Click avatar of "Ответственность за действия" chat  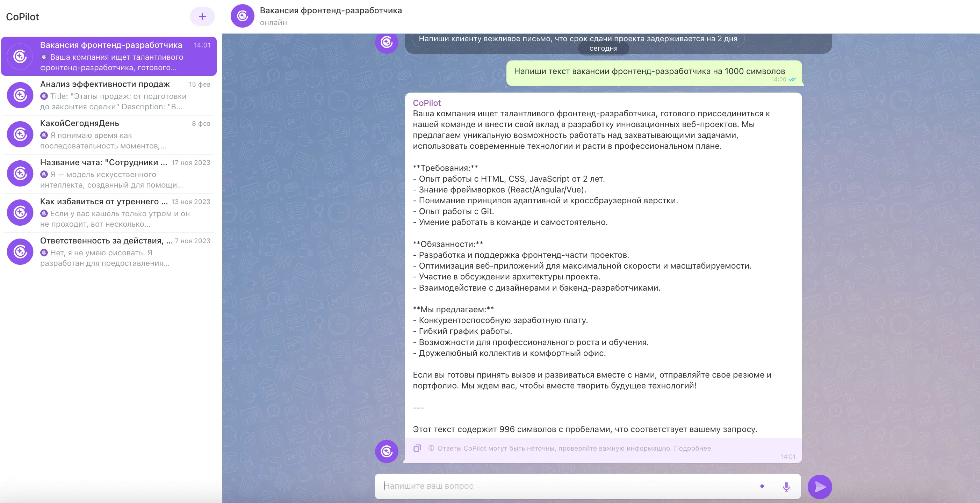[x=20, y=252]
